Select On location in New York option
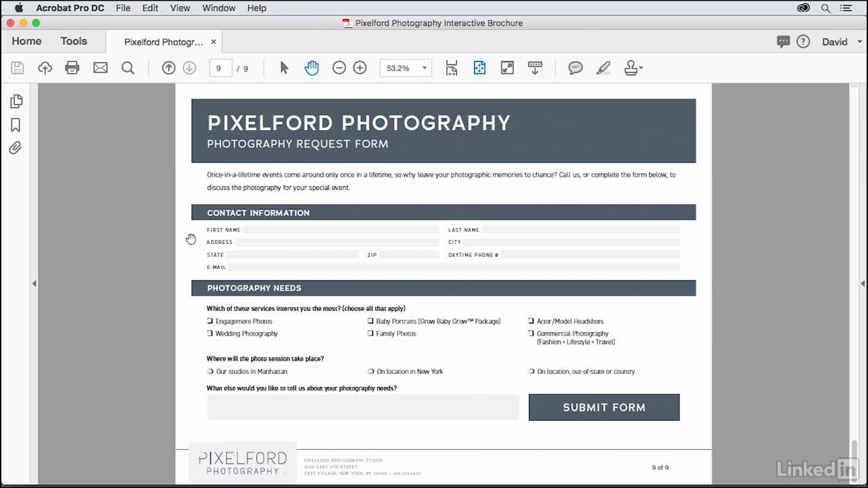 click(371, 371)
